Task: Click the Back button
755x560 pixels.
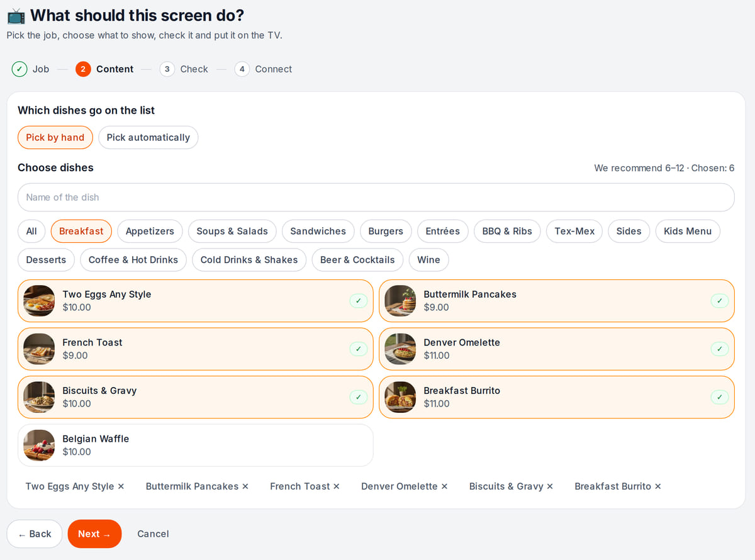Action: tap(35, 534)
